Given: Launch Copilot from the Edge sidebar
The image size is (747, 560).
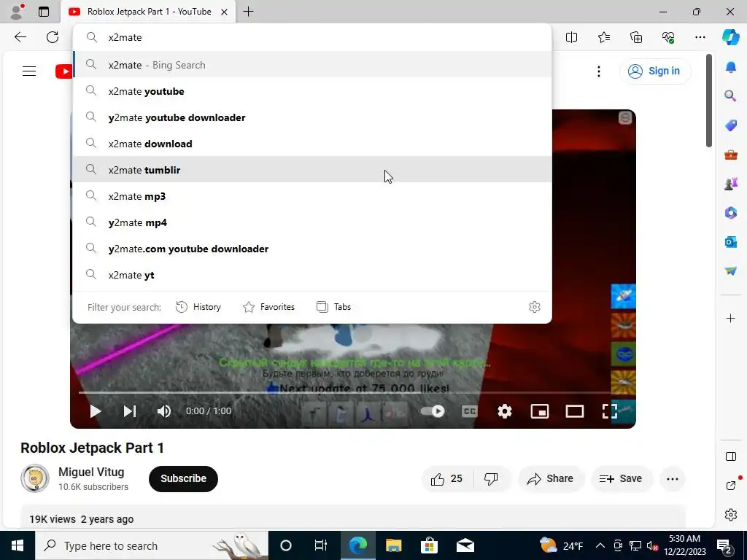Looking at the screenshot, I should (730, 37).
